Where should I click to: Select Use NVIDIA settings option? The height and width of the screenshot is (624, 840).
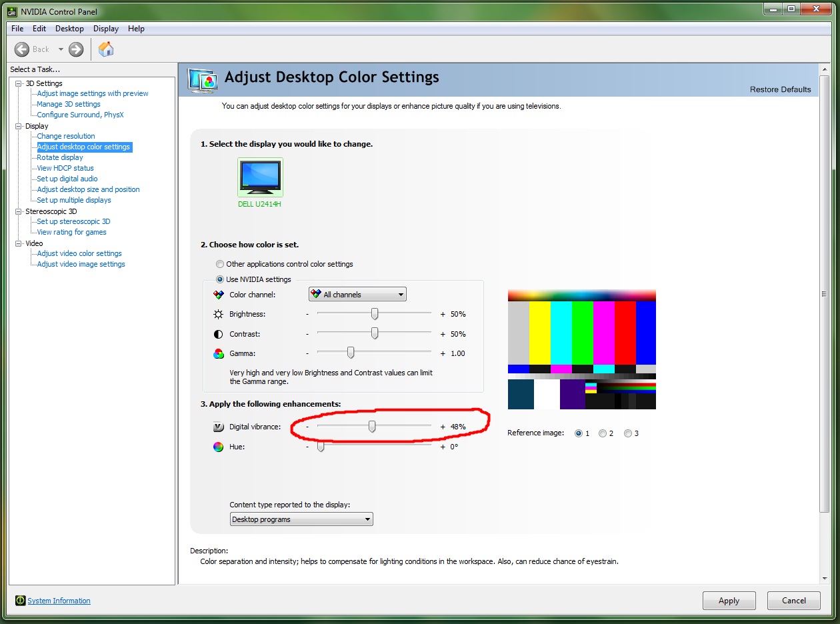tap(220, 279)
